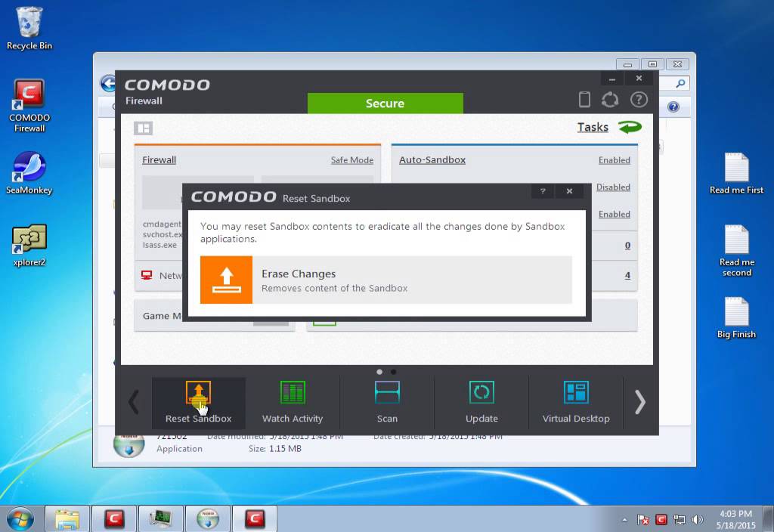Click the first Comodo taskbar icon

(114, 518)
